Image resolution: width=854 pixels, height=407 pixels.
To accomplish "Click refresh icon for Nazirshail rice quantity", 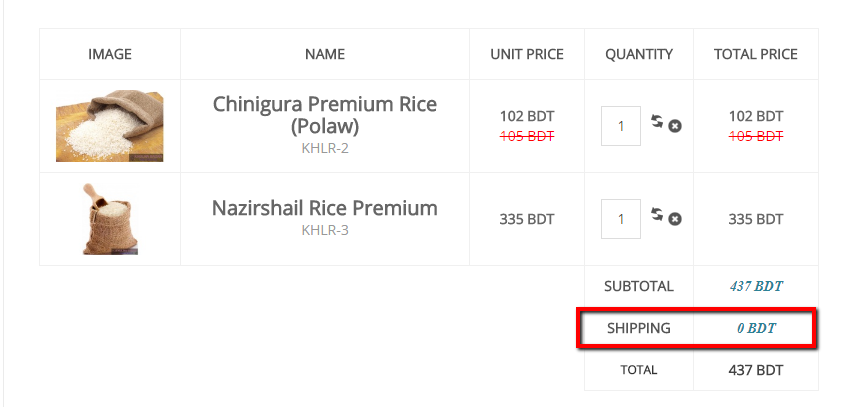I will coord(657,214).
